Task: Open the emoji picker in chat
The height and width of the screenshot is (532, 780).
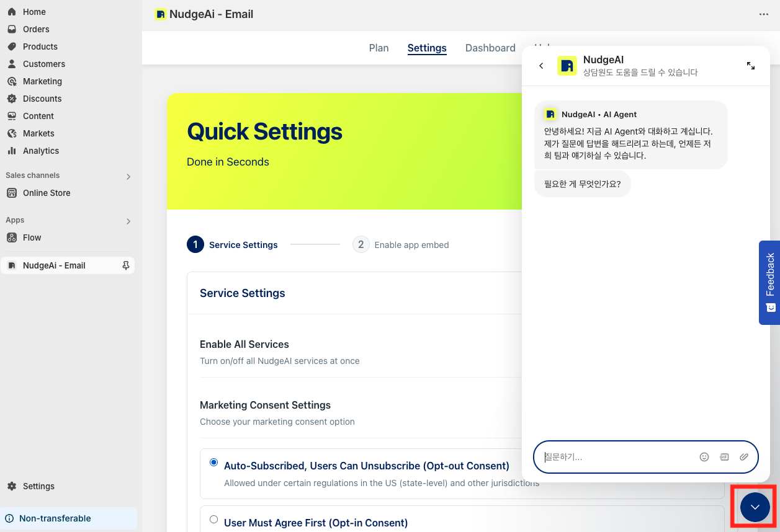Action: tap(704, 457)
